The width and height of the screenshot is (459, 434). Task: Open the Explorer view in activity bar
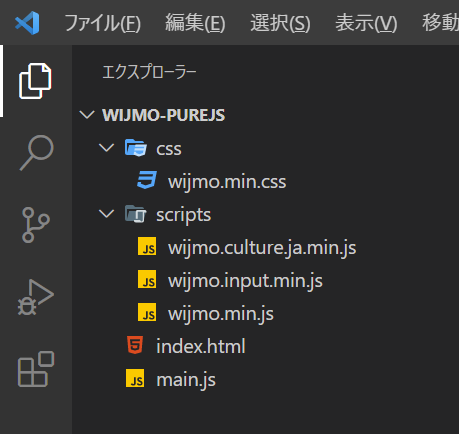point(35,81)
